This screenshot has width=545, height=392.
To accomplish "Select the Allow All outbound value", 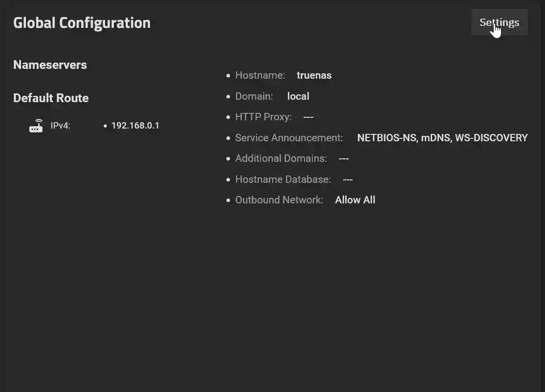I will point(355,199).
